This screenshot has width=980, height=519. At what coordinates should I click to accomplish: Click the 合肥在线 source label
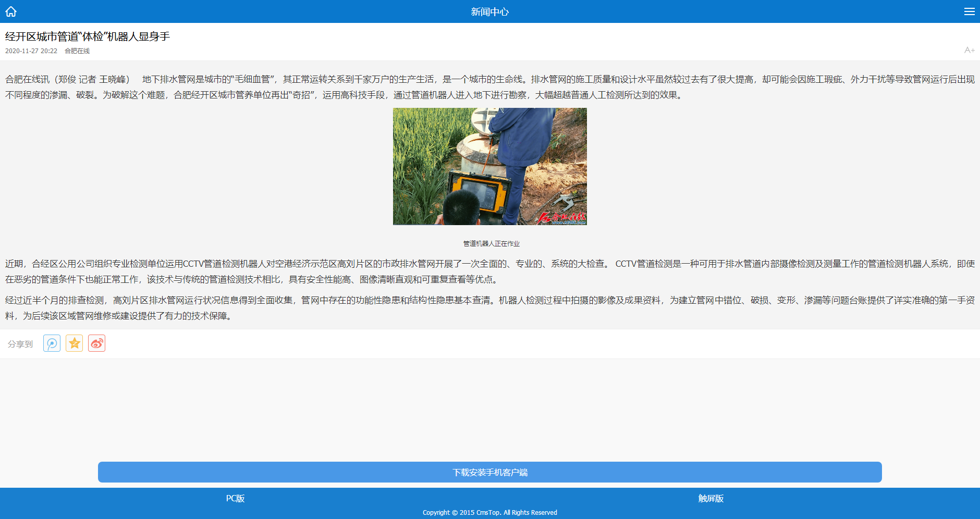77,51
